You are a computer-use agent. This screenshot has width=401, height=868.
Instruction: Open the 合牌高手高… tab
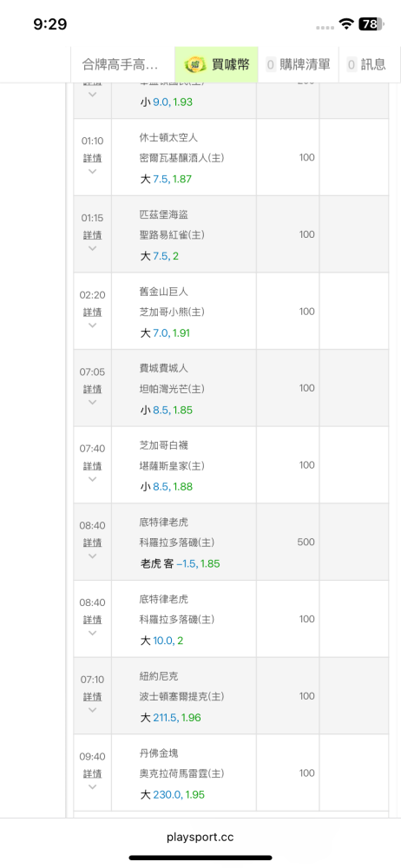pos(120,65)
